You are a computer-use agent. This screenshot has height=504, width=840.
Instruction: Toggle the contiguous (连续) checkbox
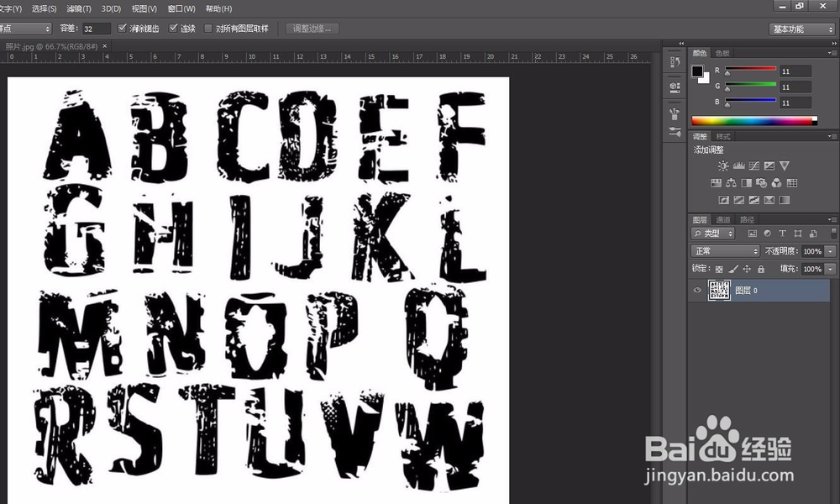pos(173,29)
